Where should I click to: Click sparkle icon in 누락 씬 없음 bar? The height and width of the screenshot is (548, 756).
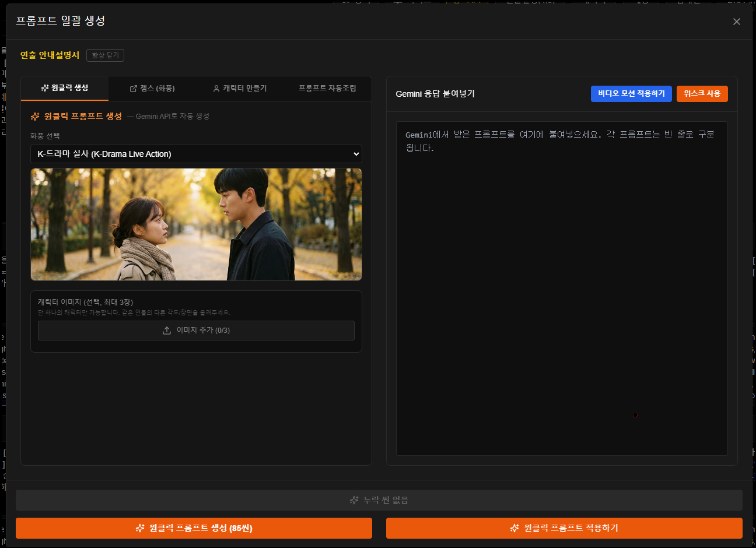(354, 500)
